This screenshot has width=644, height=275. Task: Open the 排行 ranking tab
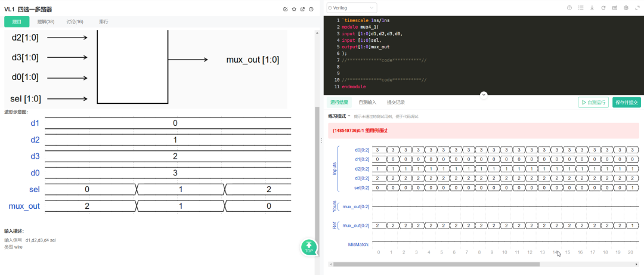104,22
